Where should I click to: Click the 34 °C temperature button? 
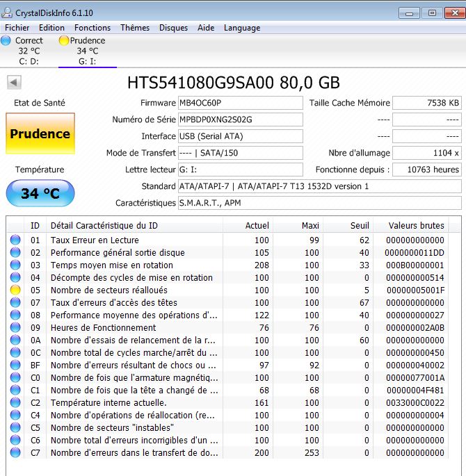[x=40, y=193]
